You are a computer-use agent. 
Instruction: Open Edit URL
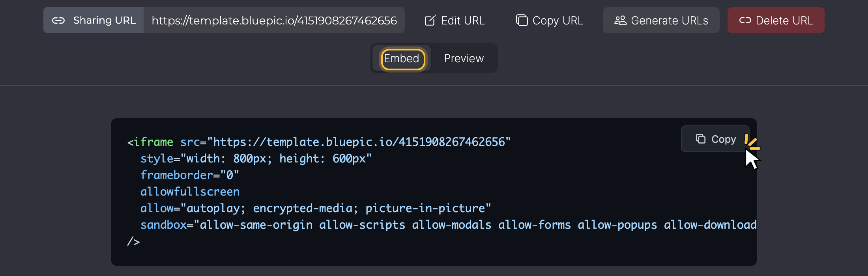click(x=455, y=20)
